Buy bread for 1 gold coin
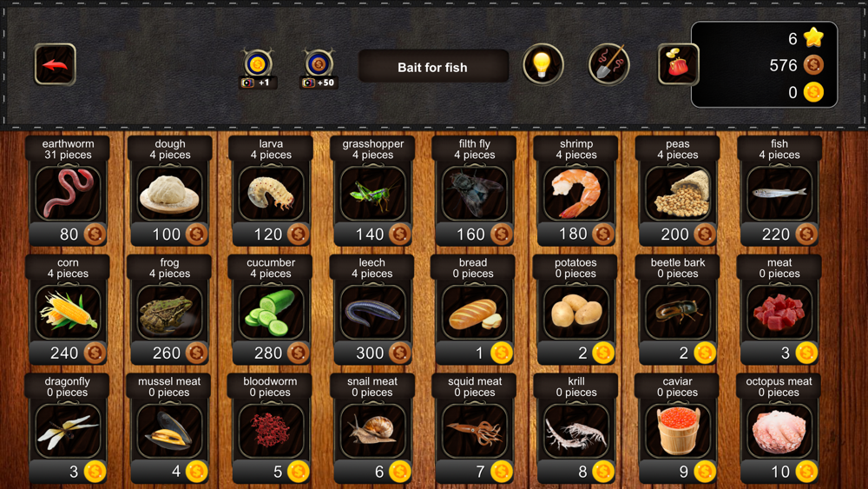The image size is (868, 489). (x=475, y=353)
